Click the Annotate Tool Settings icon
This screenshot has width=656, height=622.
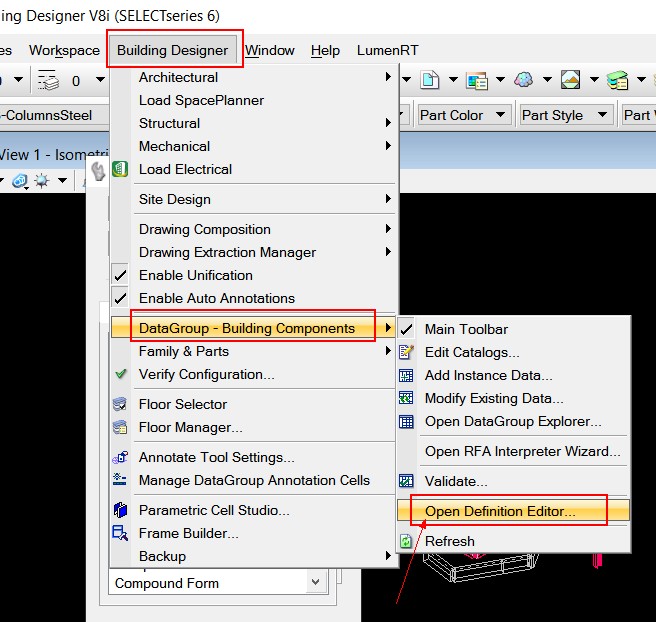click(x=120, y=457)
